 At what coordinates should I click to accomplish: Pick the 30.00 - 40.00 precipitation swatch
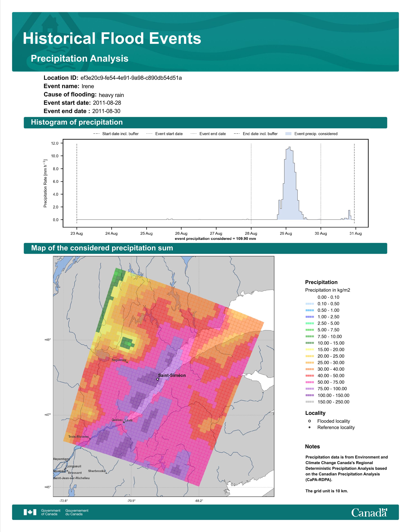coord(310,369)
